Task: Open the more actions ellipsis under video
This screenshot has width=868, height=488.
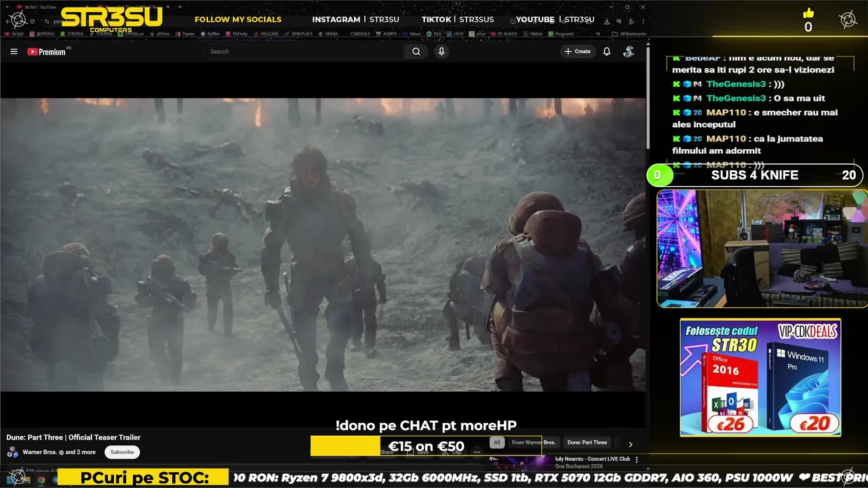Action: point(477,452)
